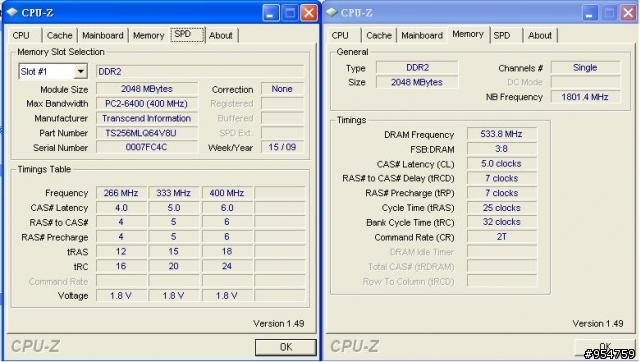
Task: Click Week/Year field showing 15 / 09
Action: pos(282,147)
